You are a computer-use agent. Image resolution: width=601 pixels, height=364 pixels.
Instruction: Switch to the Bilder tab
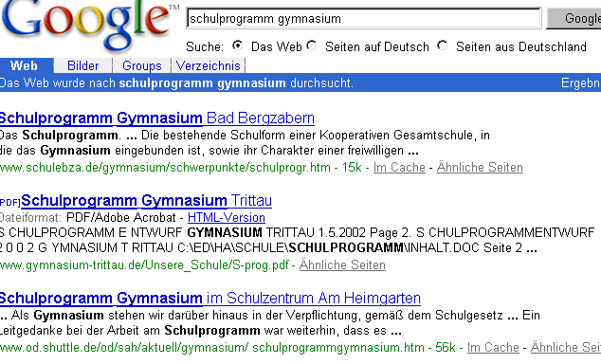pyautogui.click(x=82, y=66)
